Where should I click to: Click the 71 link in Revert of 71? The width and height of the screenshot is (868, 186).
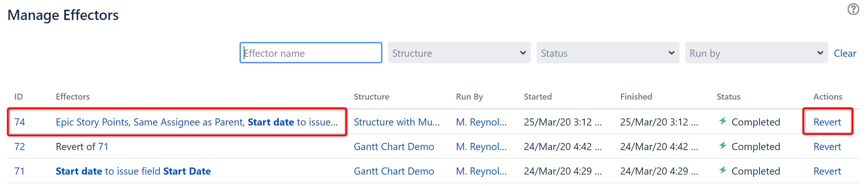(x=103, y=146)
